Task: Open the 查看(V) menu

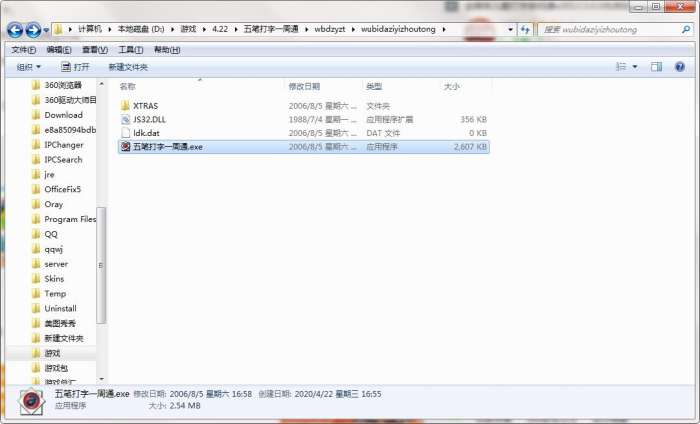Action: (x=95, y=50)
